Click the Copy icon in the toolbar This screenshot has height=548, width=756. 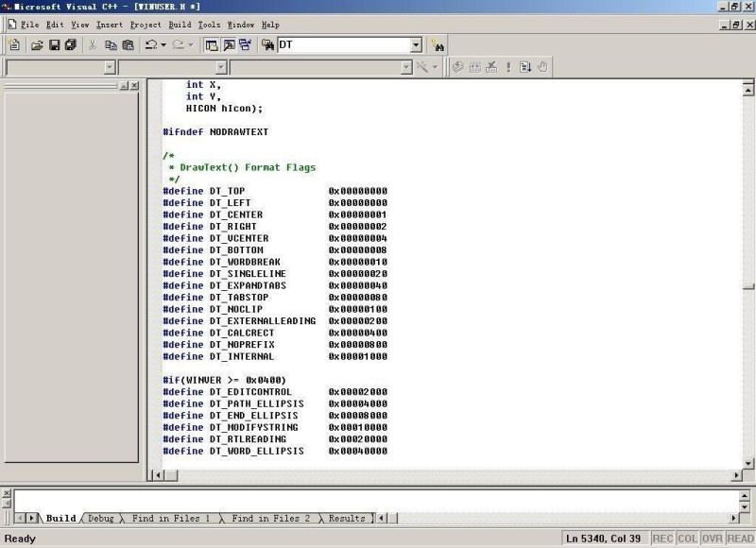(x=111, y=44)
